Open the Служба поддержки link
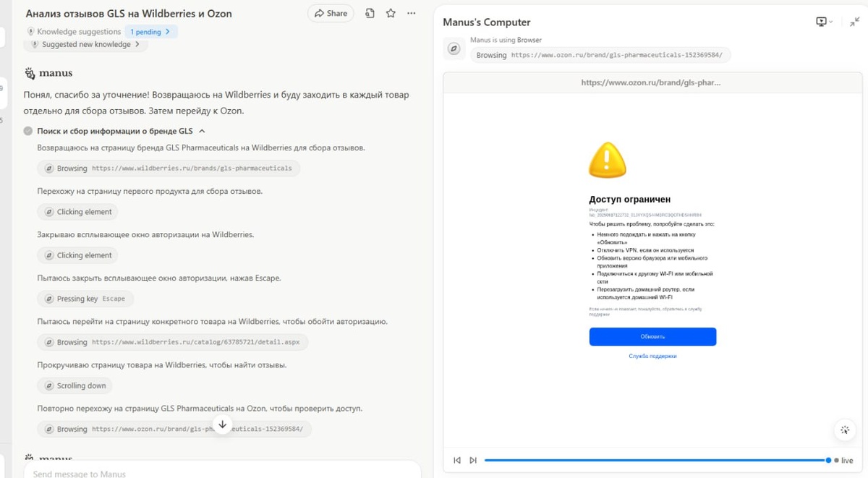 point(652,356)
